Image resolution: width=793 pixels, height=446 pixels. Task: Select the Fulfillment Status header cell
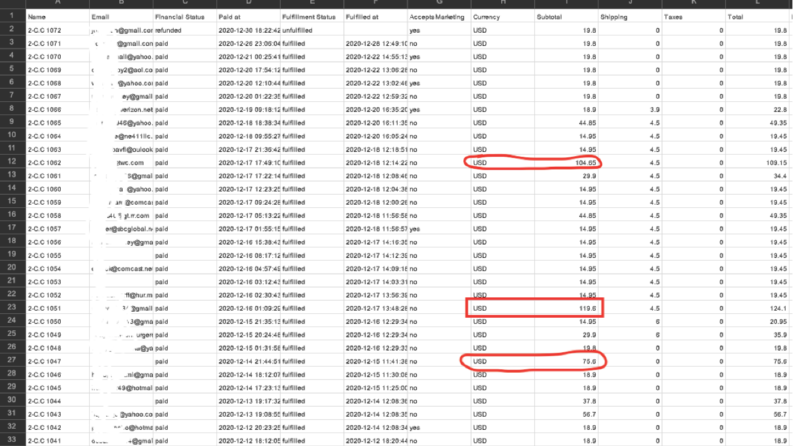coord(312,17)
